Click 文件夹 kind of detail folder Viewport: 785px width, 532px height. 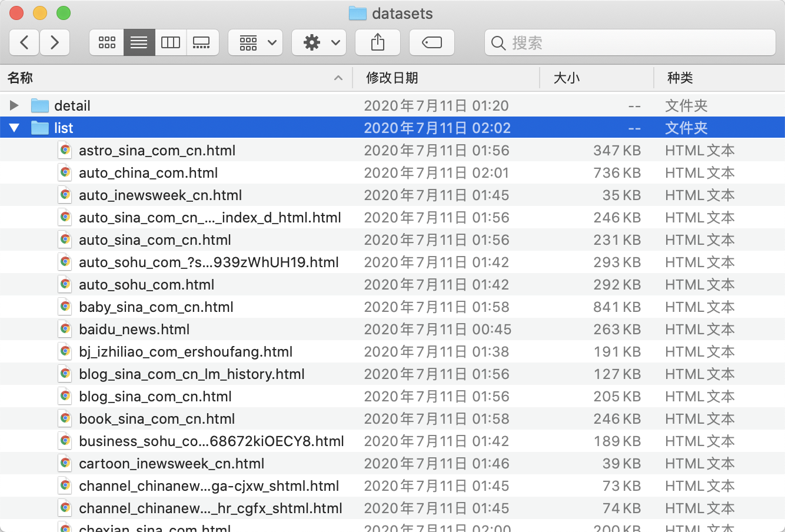click(686, 106)
